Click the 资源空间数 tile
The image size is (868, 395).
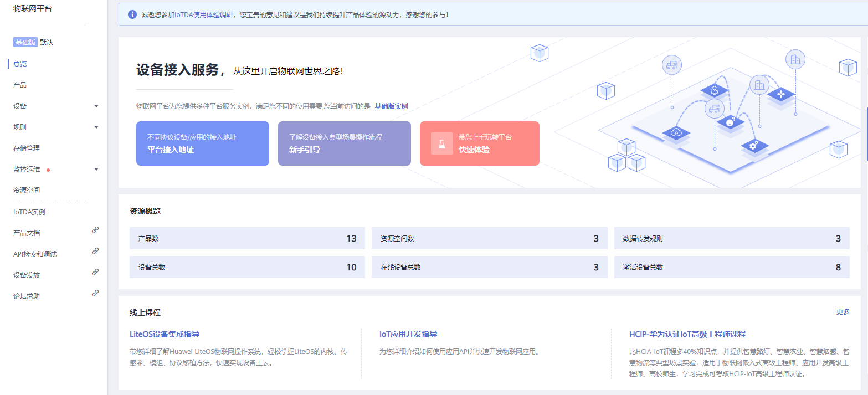490,238
